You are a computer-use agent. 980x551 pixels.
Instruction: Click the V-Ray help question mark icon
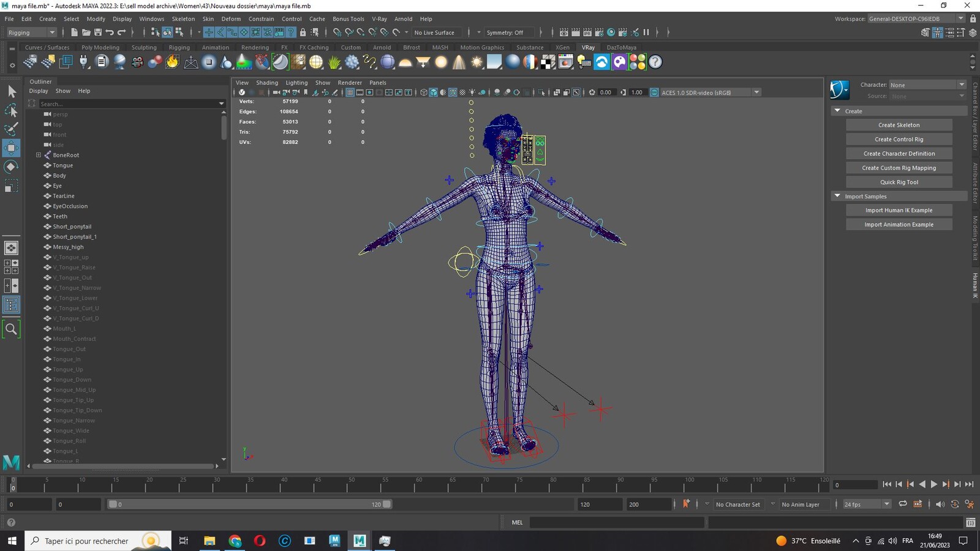pyautogui.click(x=655, y=62)
